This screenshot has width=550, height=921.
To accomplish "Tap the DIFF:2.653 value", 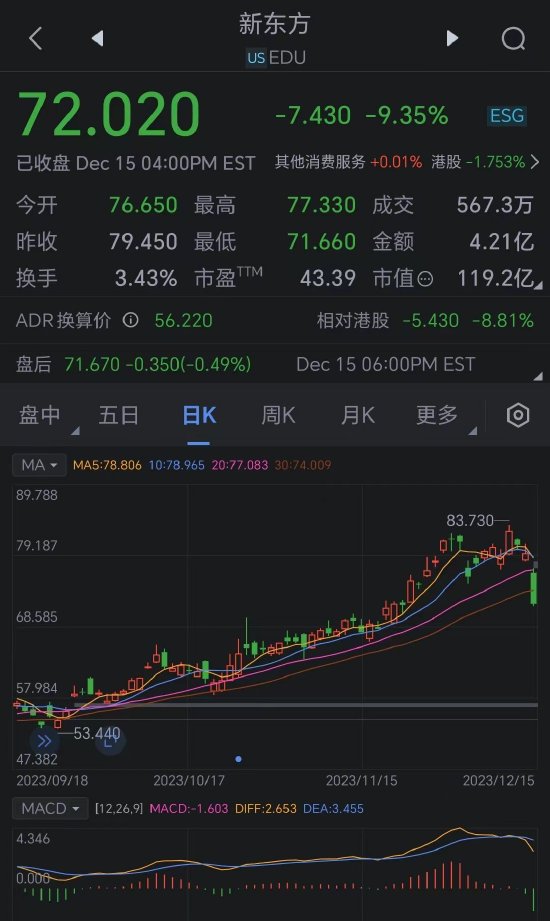I will (266, 809).
